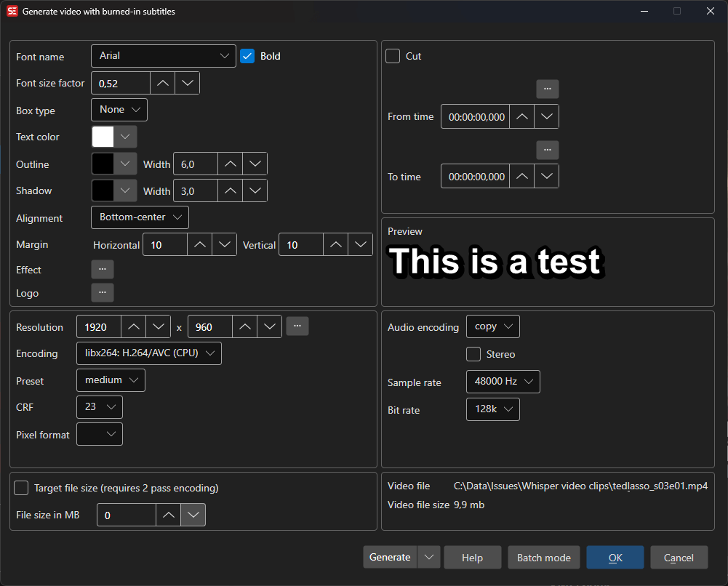Click ellipsis button above From time
The image size is (728, 586).
[x=548, y=89]
